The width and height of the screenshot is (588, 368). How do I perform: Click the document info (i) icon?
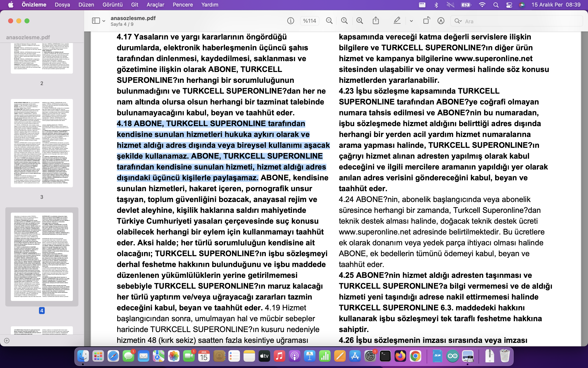[x=291, y=21]
